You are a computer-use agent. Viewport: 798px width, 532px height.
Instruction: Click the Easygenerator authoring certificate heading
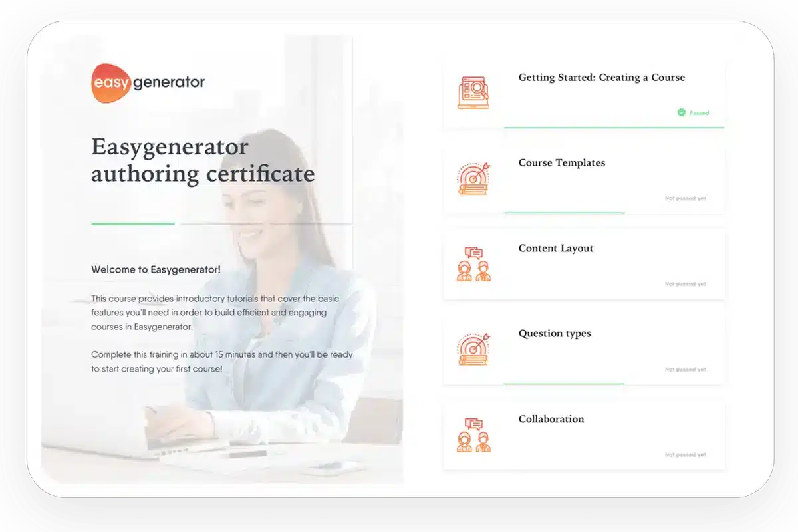pos(203,160)
